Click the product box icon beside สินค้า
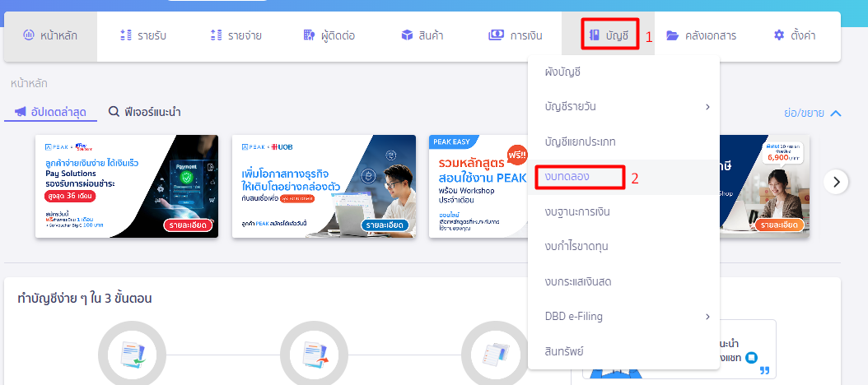 point(408,35)
